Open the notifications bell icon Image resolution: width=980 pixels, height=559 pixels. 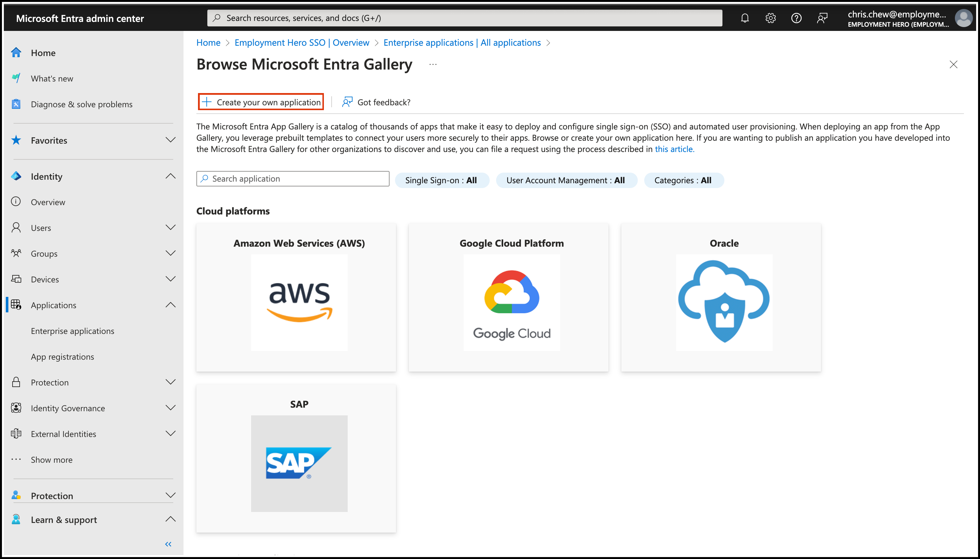tap(745, 18)
